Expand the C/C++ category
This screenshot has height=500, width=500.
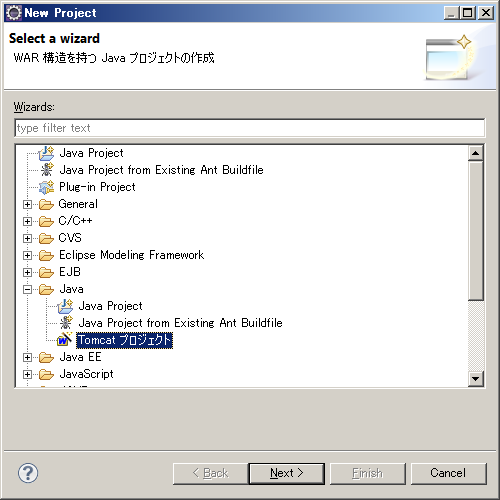[x=27, y=221]
